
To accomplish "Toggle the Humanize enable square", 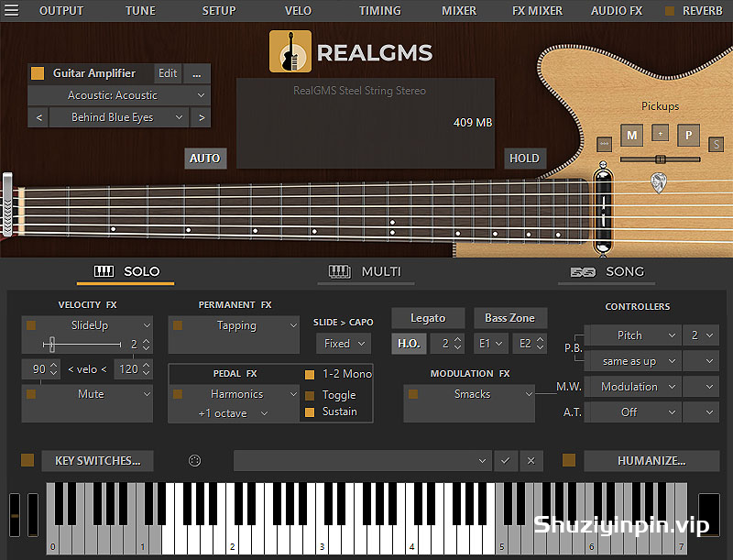I will pos(569,460).
